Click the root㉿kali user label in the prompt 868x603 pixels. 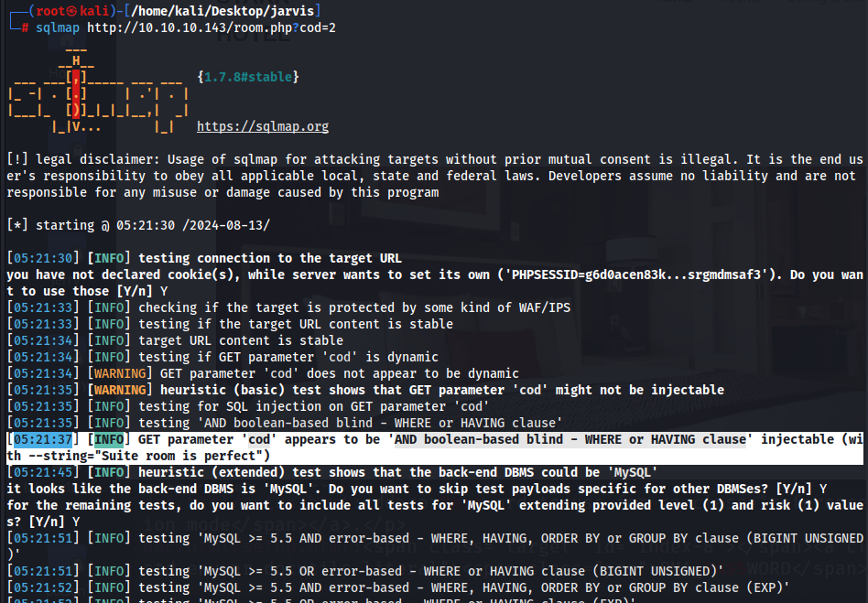pos(72,11)
